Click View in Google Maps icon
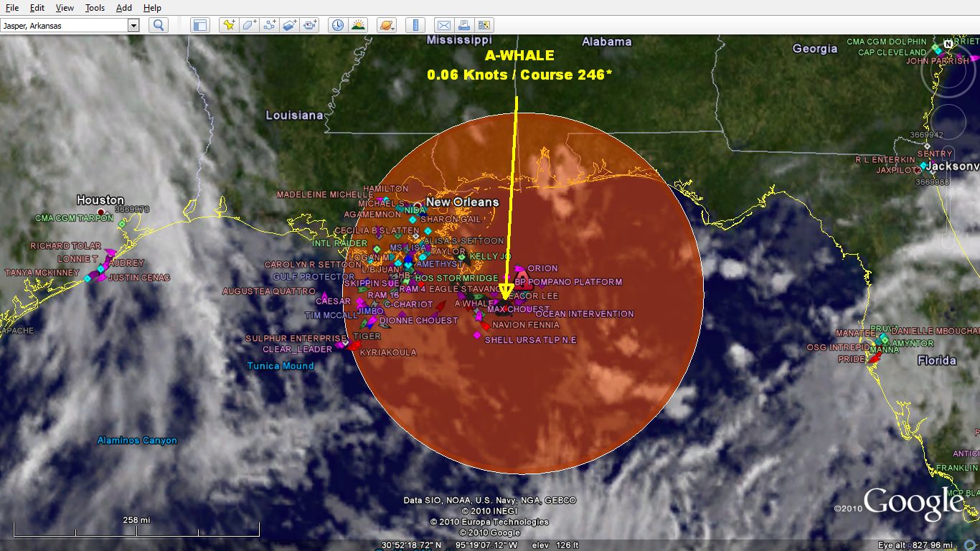980x551 pixels. (x=484, y=25)
